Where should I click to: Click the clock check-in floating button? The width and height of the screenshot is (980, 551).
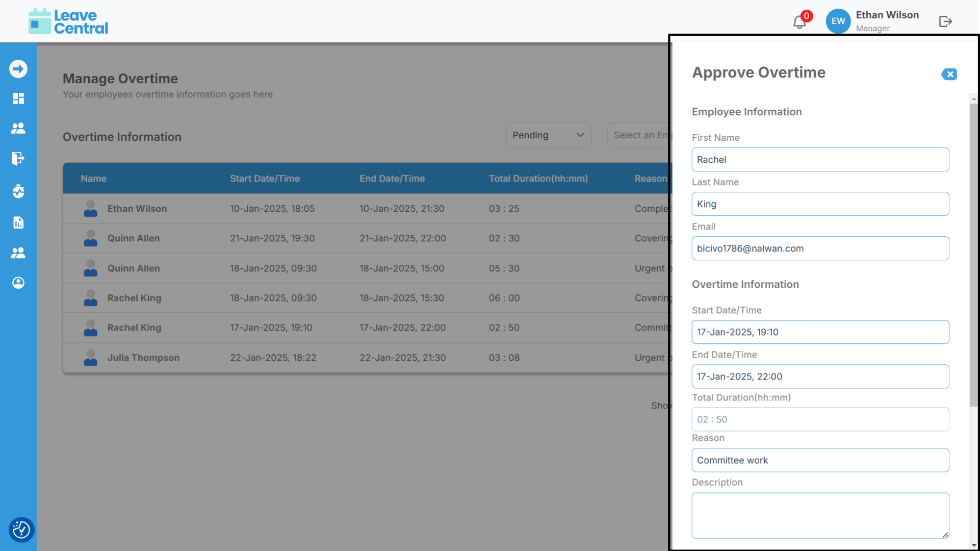(21, 530)
